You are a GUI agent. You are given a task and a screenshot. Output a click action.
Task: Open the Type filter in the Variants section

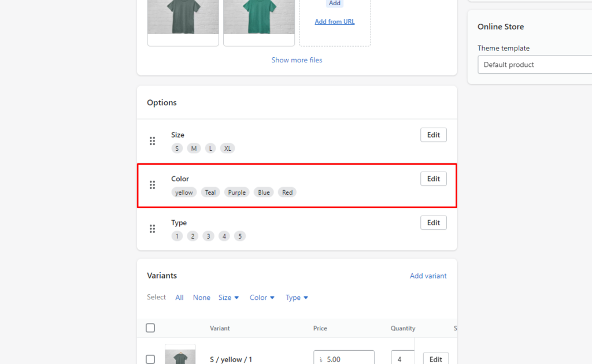[x=297, y=297]
